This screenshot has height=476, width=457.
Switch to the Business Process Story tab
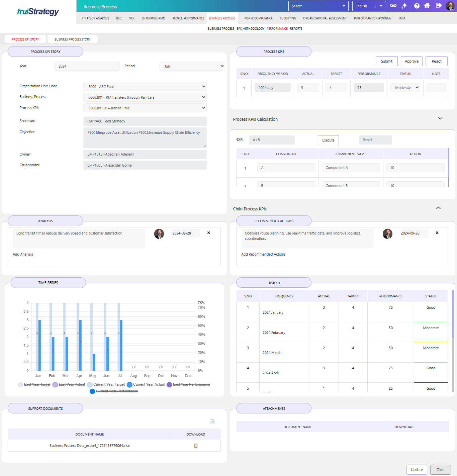73,39
